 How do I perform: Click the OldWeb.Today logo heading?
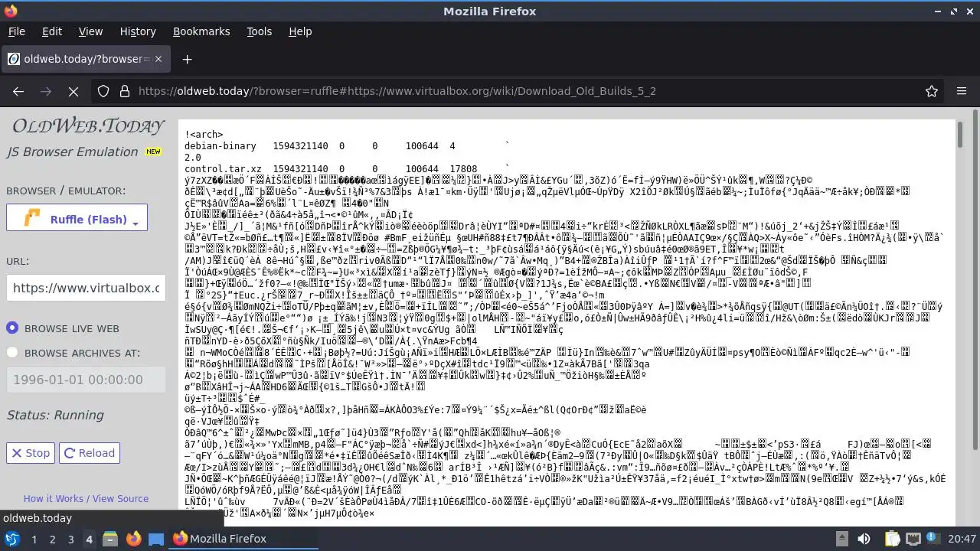pyautogui.click(x=87, y=126)
